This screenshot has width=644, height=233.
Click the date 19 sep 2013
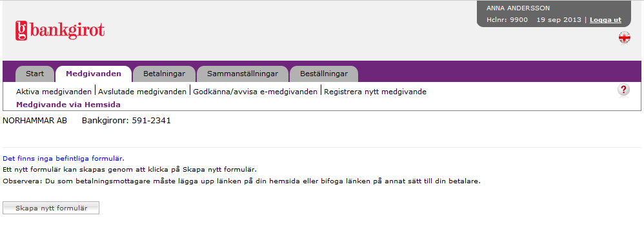coord(559,20)
